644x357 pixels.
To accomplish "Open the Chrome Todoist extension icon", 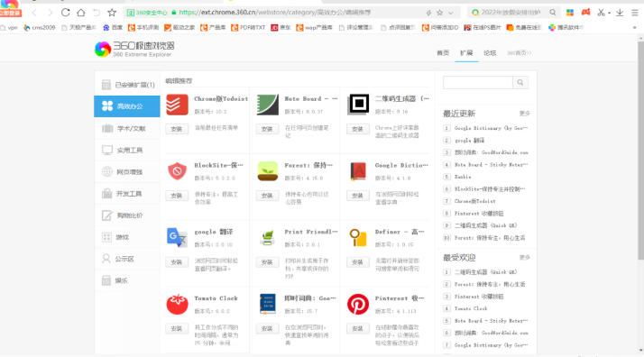I will pyautogui.click(x=177, y=105).
